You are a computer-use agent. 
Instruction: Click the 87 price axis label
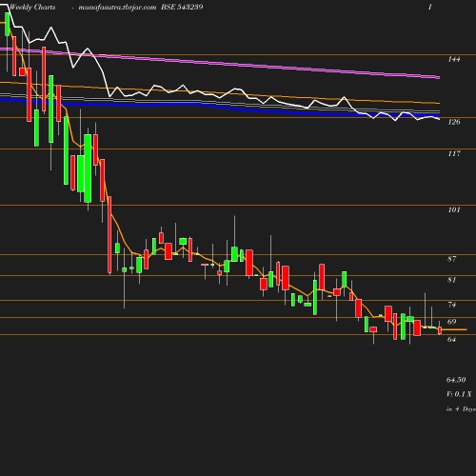coord(452,259)
